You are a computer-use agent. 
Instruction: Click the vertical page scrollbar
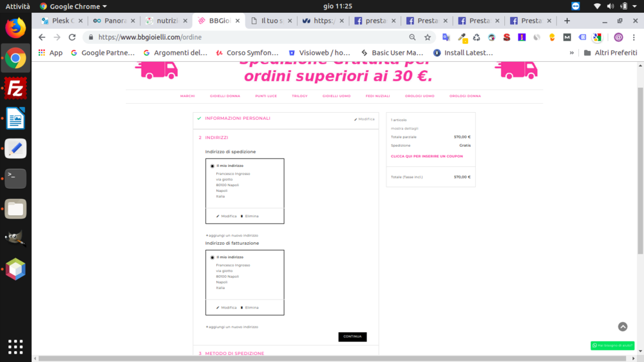pos(641,171)
